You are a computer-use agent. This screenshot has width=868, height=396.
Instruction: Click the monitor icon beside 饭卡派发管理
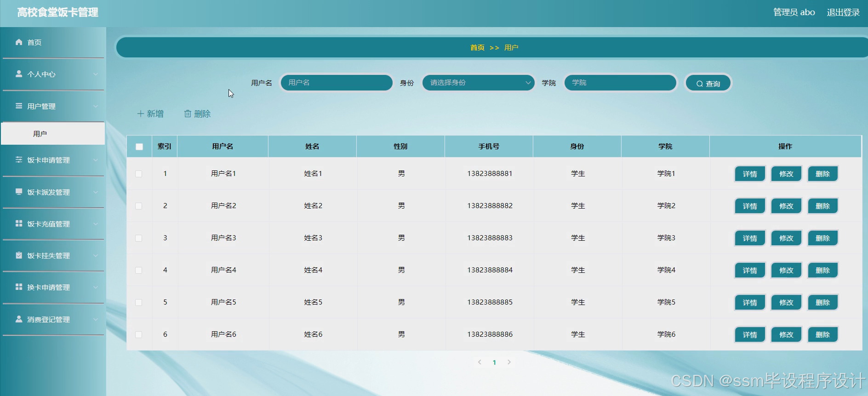pyautogui.click(x=19, y=192)
